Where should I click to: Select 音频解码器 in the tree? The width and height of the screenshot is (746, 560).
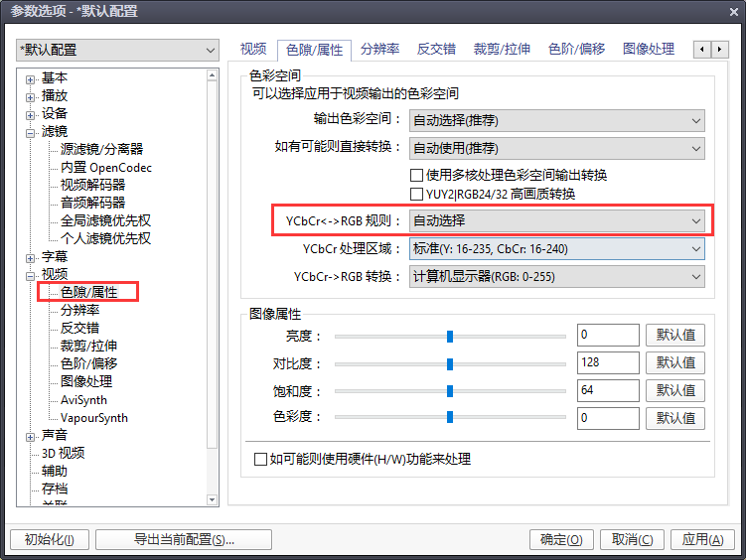click(92, 203)
